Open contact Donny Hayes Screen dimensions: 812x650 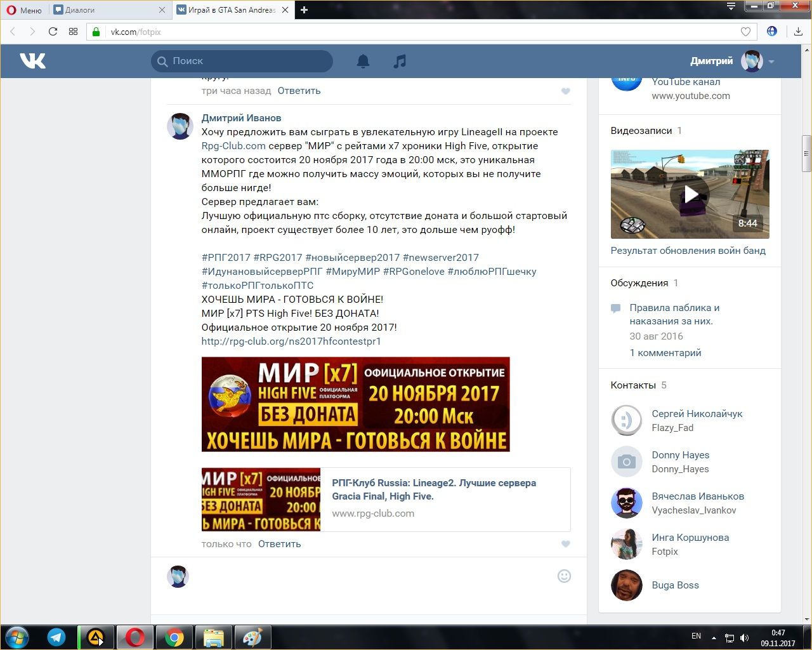[681, 455]
